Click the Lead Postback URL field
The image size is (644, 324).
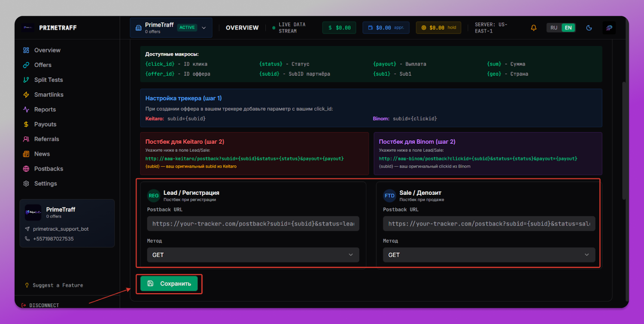pos(253,224)
